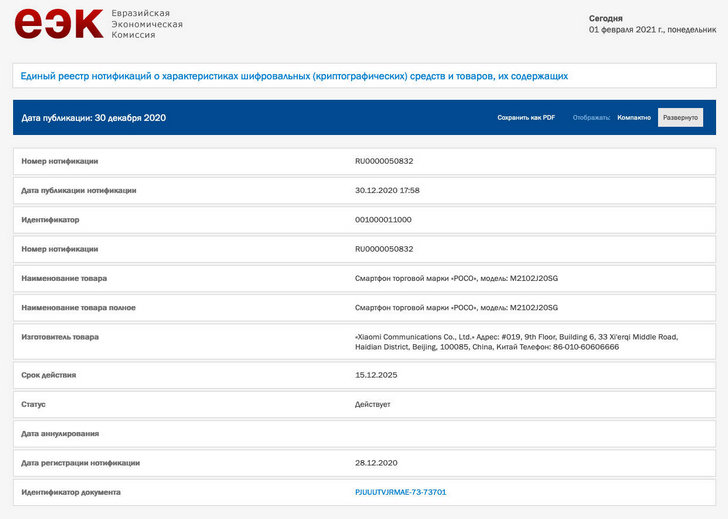Click the Xiaomi Communications manufacturer address text

pos(516,342)
